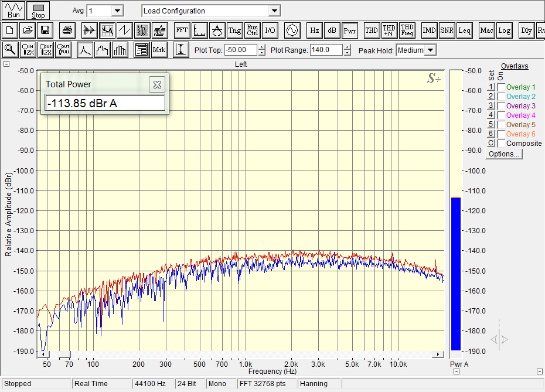Click the printer icon
Image resolution: width=545 pixels, height=392 pixels.
(67, 30)
